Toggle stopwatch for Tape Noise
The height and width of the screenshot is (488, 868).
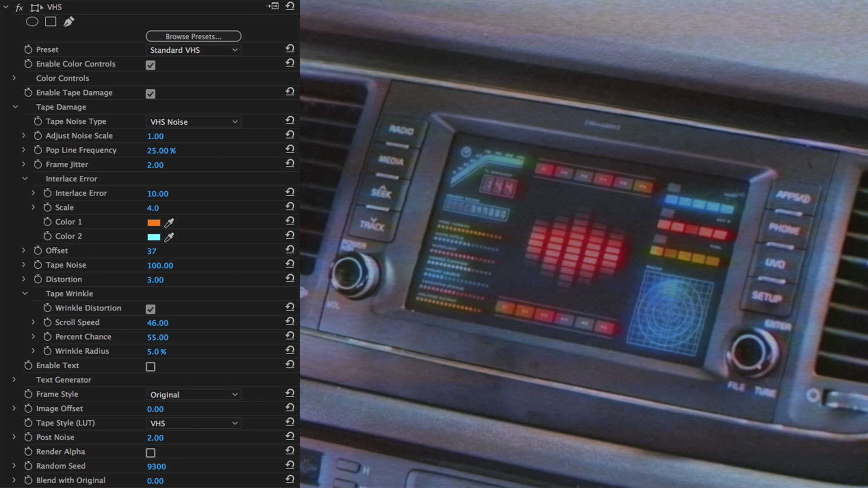pos(38,265)
